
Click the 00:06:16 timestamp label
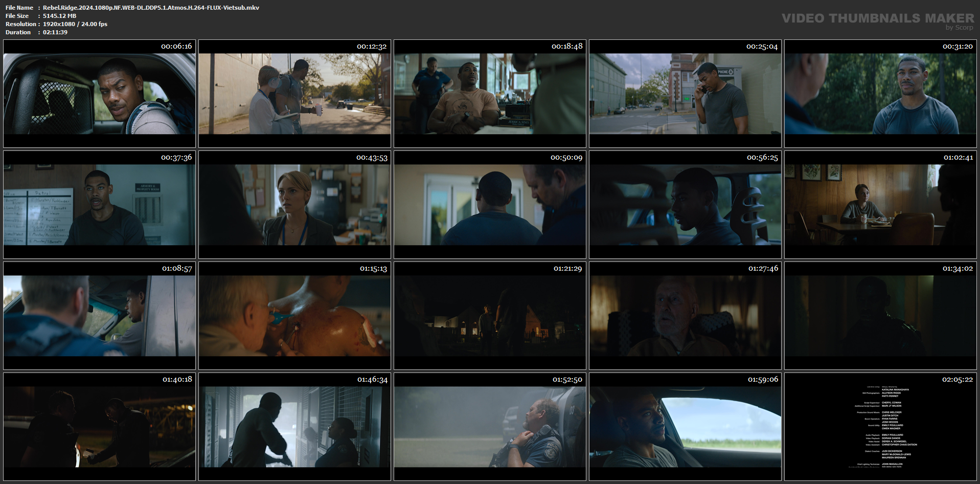tap(176, 46)
